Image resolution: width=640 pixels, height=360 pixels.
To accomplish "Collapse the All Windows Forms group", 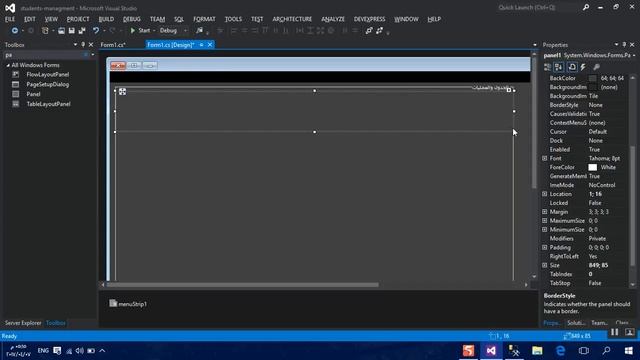I will tap(8, 65).
